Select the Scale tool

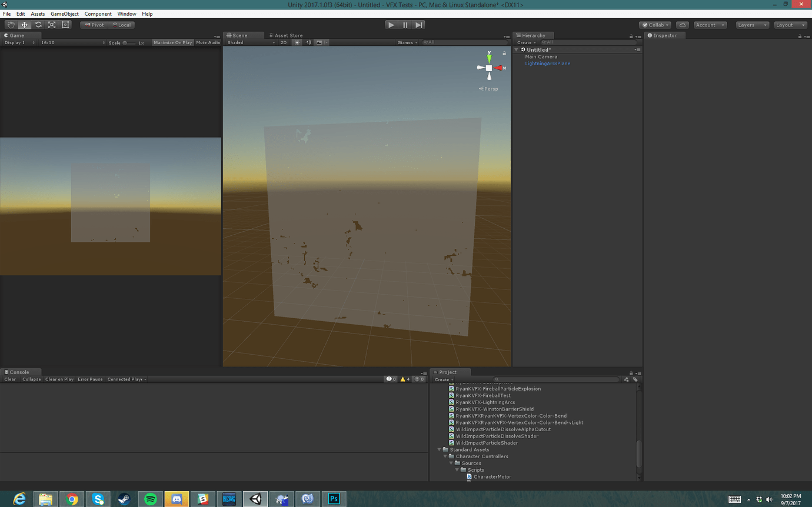click(x=52, y=25)
